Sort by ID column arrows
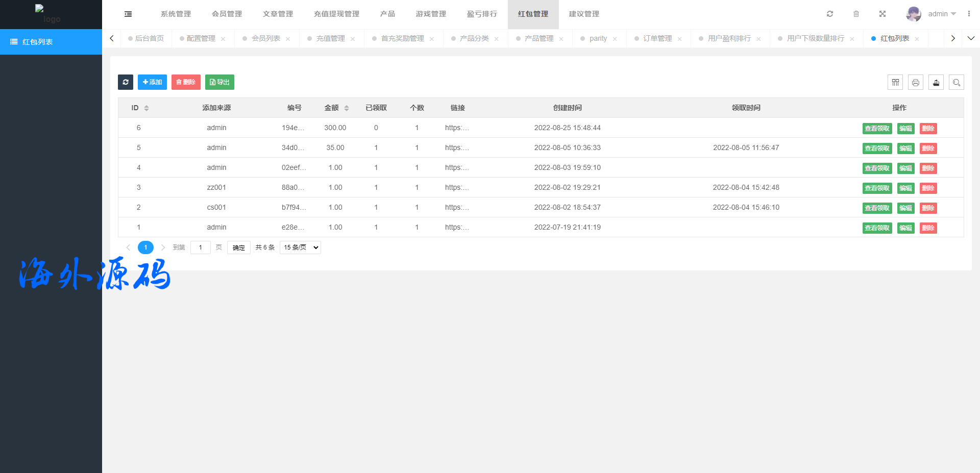Screen dimensions: 980x473 [x=146, y=108]
